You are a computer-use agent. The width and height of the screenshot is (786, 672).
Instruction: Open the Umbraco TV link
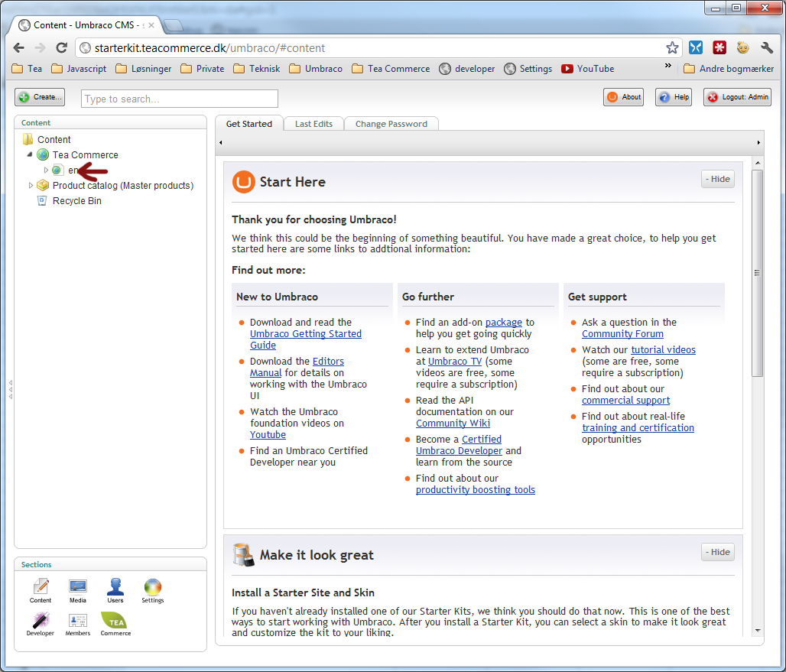coord(455,362)
